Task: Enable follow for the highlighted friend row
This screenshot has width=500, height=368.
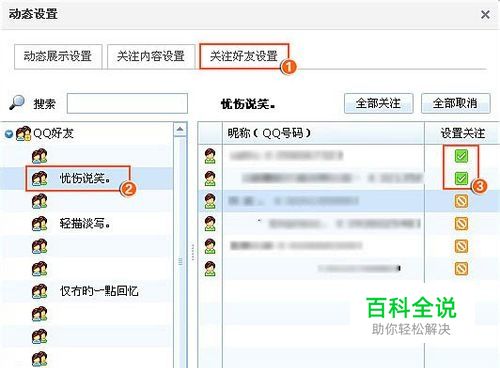Action: [x=461, y=201]
